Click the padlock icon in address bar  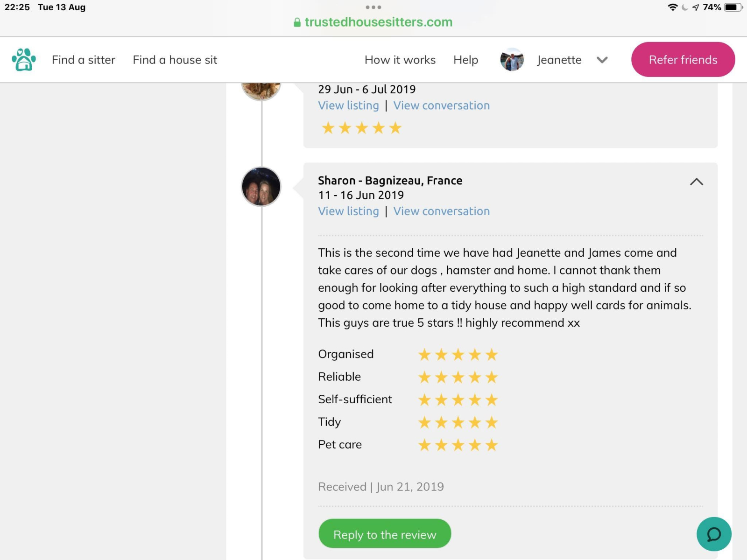click(297, 22)
